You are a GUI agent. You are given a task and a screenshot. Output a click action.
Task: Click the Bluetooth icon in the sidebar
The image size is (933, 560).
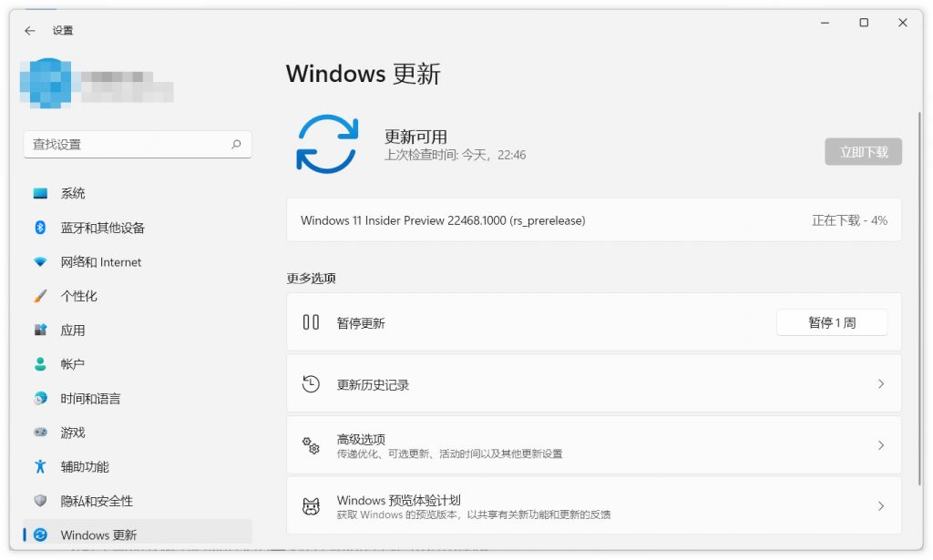click(x=40, y=227)
